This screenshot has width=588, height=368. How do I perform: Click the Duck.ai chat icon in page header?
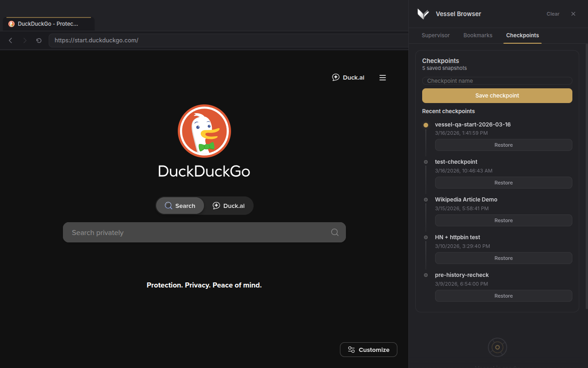pos(336,77)
